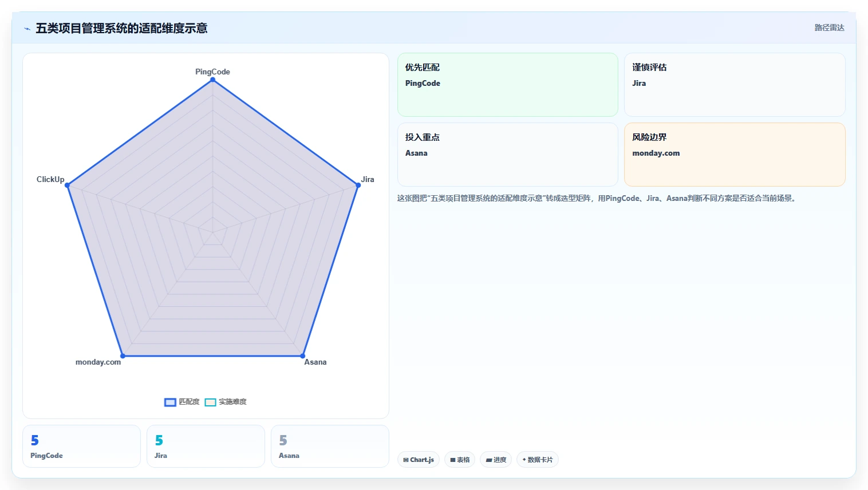This screenshot has height=490, width=868.
Task: Open the 谨慎评估 Jira card
Action: pyautogui.click(x=735, y=85)
